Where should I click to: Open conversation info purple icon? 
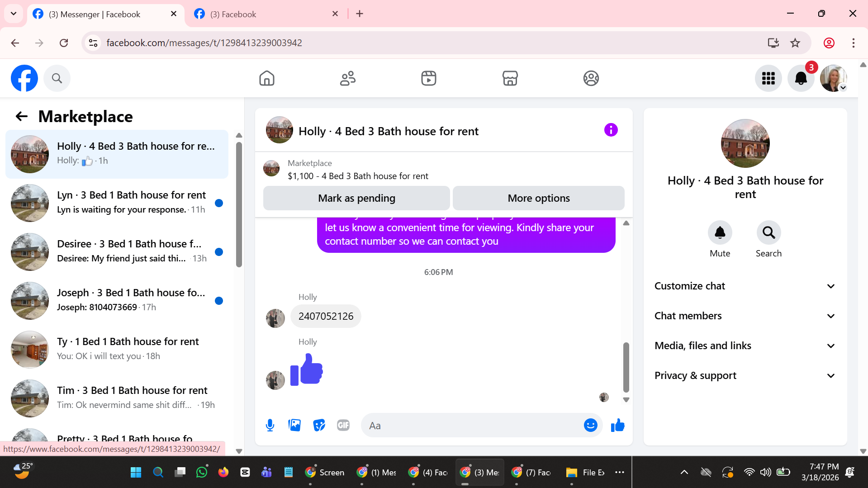611,130
